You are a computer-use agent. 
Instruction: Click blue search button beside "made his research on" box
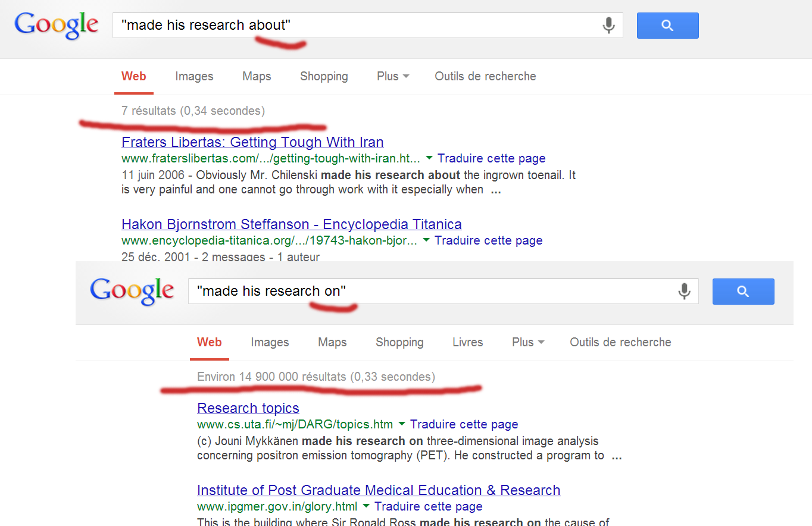click(x=743, y=291)
